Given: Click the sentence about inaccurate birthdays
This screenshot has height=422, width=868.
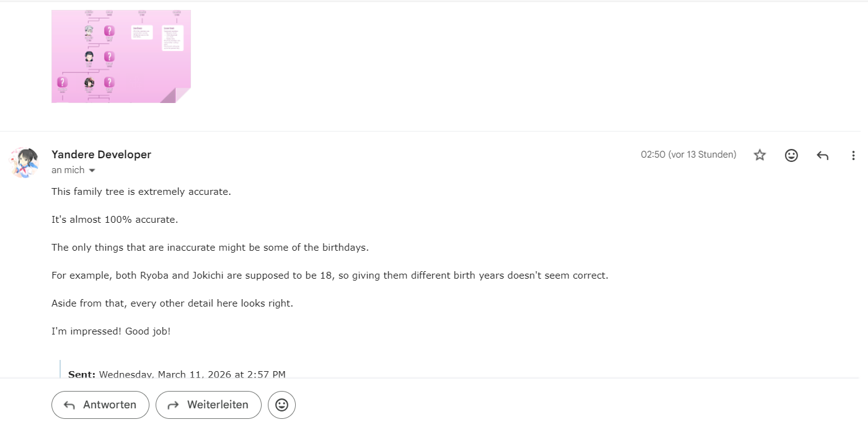Looking at the screenshot, I should [210, 248].
